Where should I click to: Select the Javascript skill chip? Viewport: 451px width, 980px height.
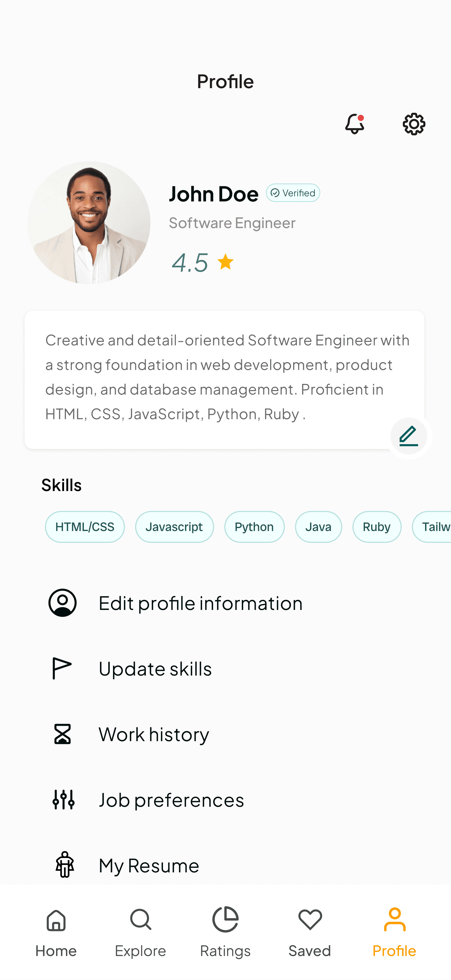click(174, 527)
